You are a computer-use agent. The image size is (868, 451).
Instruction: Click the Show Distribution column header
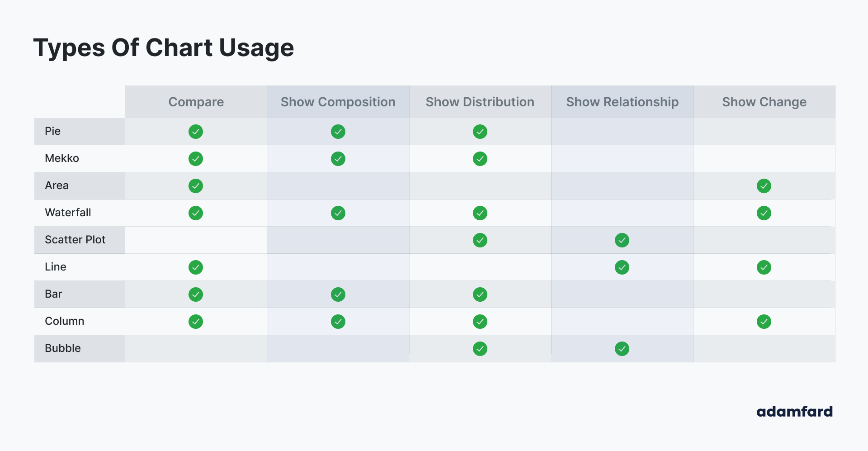(480, 102)
